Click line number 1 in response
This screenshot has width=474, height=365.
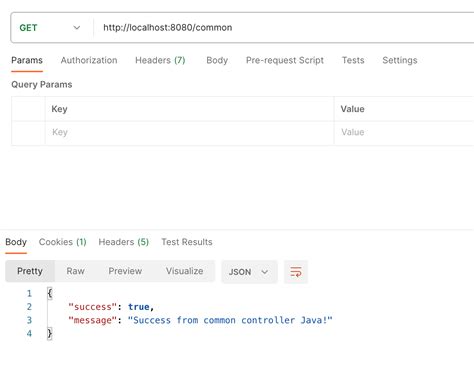point(29,294)
